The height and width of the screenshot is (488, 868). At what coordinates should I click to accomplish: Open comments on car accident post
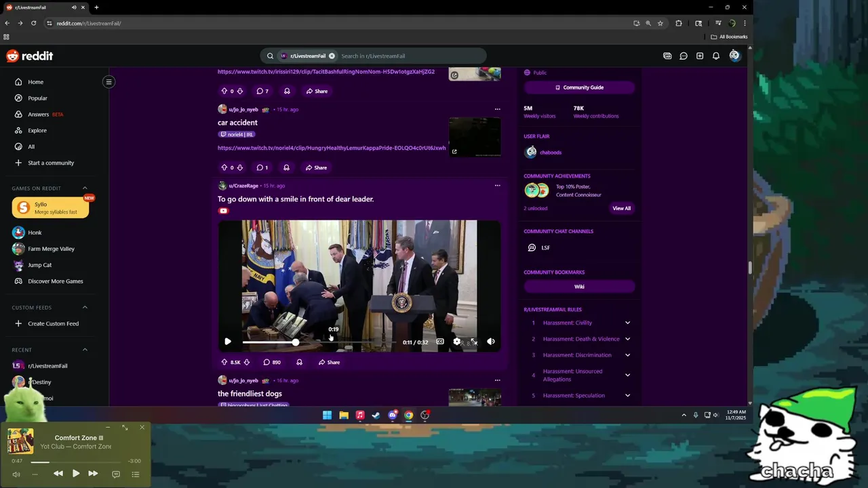(x=262, y=167)
